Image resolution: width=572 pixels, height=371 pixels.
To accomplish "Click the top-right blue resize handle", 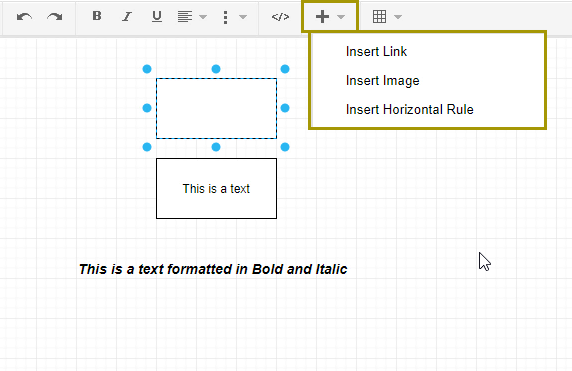I will coord(285,69).
